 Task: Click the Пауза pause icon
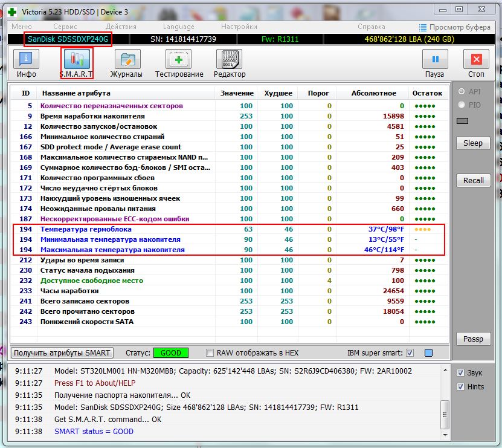(x=435, y=59)
